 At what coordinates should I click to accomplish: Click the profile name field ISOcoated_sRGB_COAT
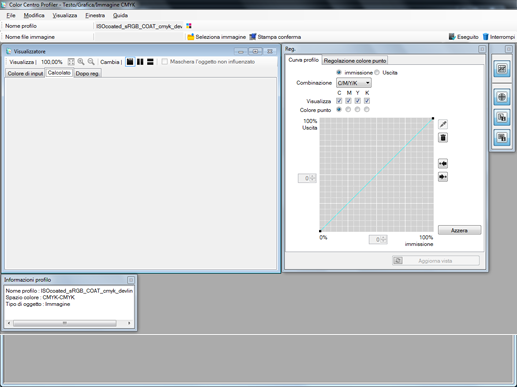click(139, 26)
